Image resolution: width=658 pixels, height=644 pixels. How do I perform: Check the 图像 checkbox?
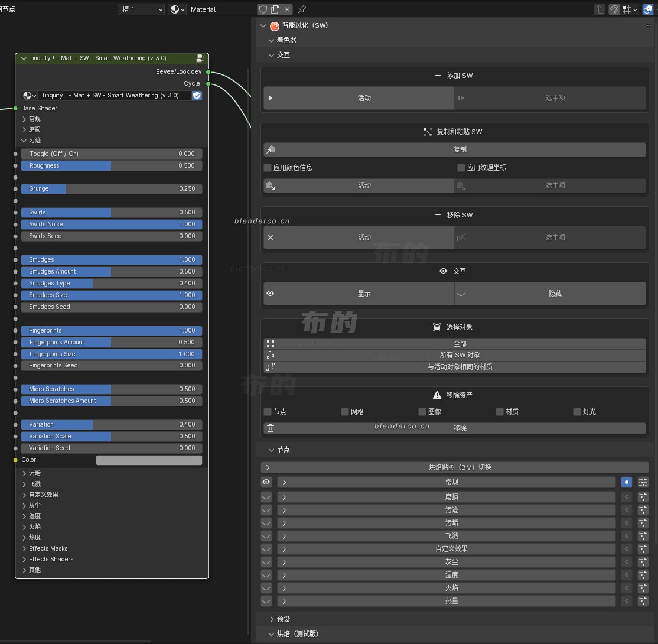[422, 412]
